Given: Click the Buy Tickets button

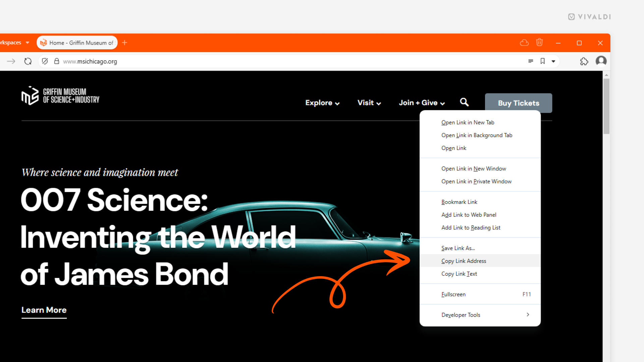Looking at the screenshot, I should click(518, 103).
